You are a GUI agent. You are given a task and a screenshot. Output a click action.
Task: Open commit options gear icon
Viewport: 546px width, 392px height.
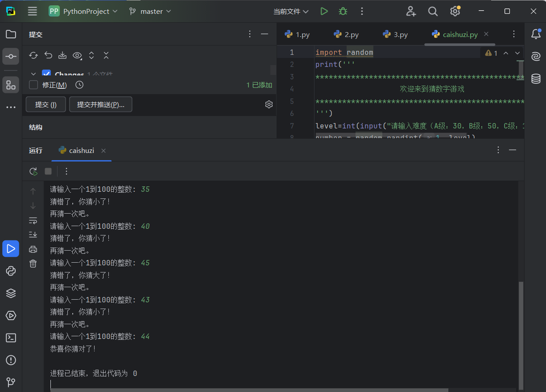269,104
